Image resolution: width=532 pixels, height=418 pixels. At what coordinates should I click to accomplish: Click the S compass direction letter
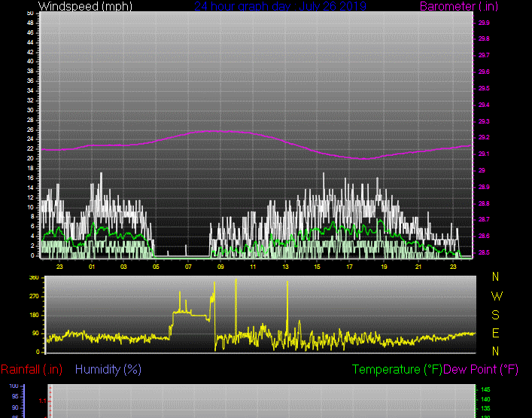495,315
